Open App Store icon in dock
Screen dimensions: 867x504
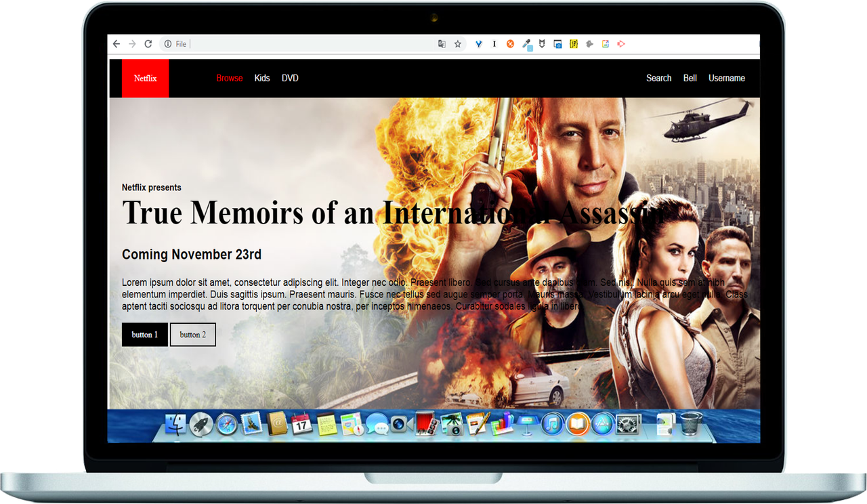pyautogui.click(x=603, y=425)
